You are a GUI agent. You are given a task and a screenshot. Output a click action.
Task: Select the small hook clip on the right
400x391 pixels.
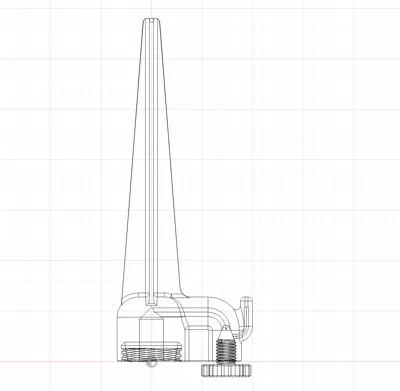pos(245,318)
